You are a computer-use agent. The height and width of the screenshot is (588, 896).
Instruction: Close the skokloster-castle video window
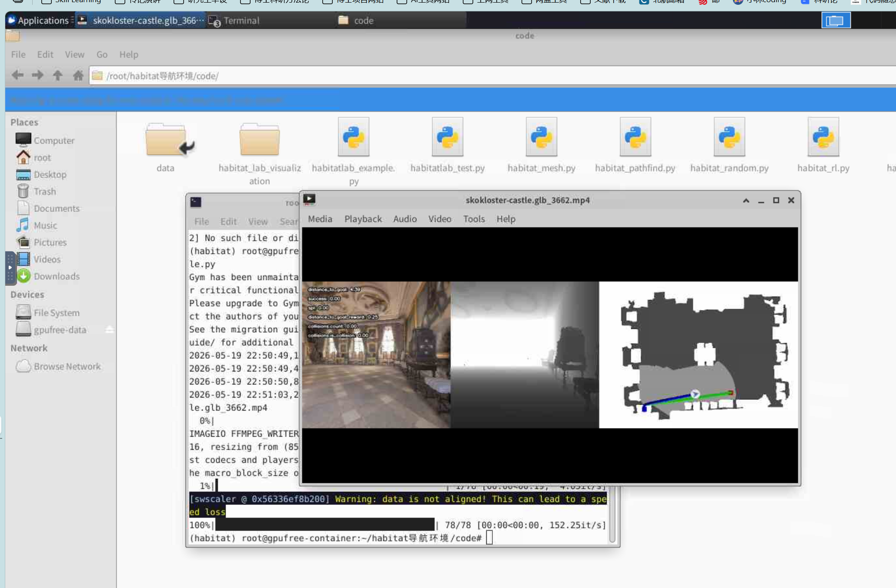(x=791, y=200)
